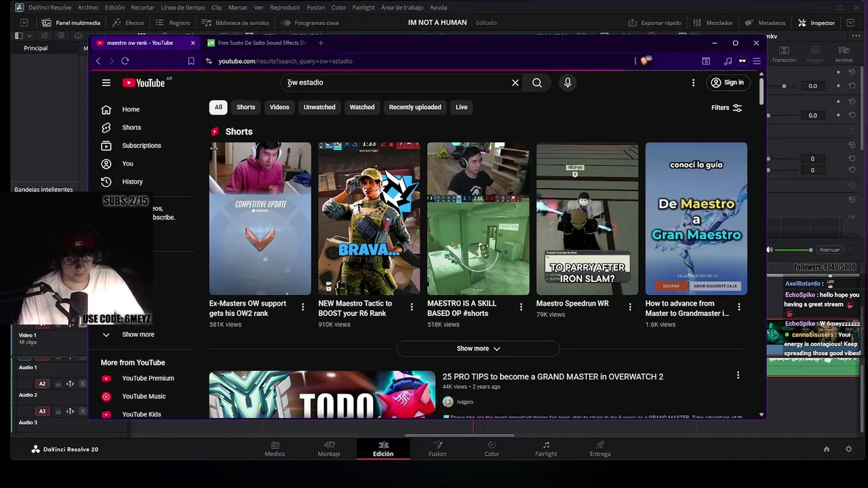Screen dimensions: 868x488
Task: Open the YouTube guide hamburger menu
Action: tap(106, 83)
